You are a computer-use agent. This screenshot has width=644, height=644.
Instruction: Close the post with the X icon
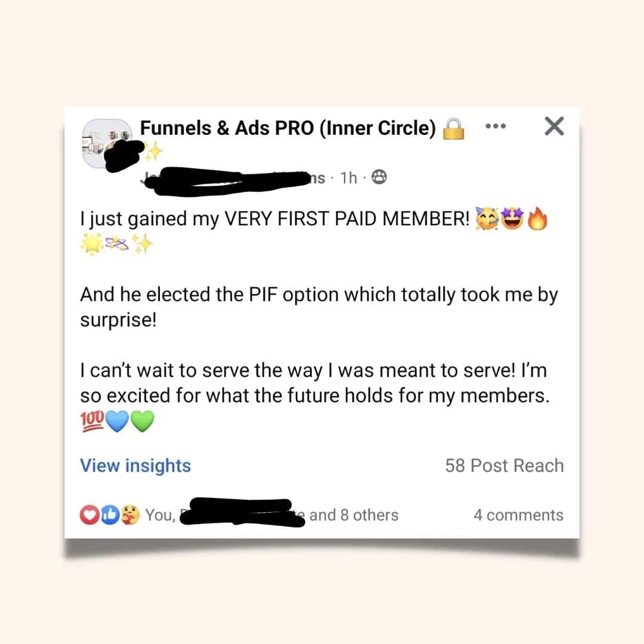(554, 126)
